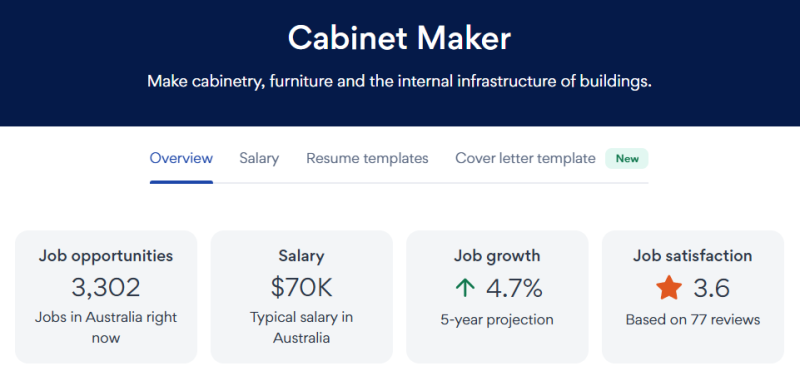Click the green New badge

click(x=627, y=159)
